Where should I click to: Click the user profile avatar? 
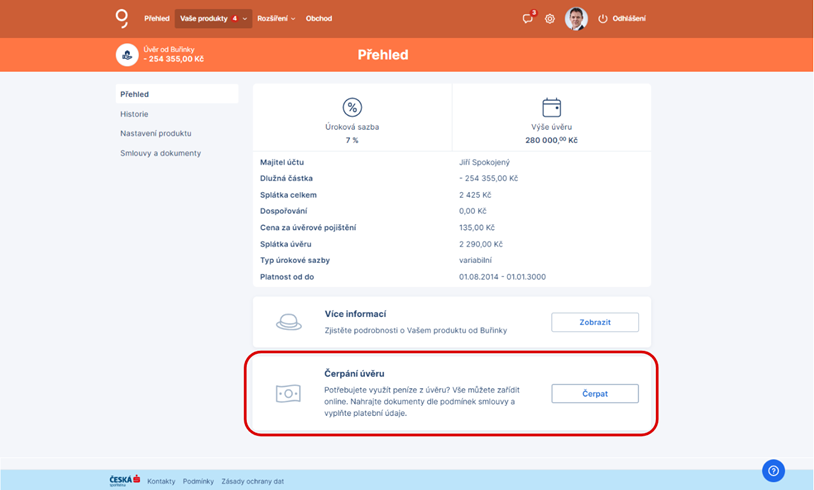576,19
